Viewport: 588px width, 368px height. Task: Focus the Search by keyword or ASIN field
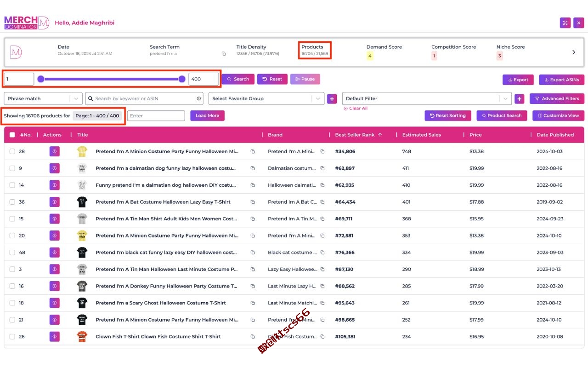coord(144,98)
